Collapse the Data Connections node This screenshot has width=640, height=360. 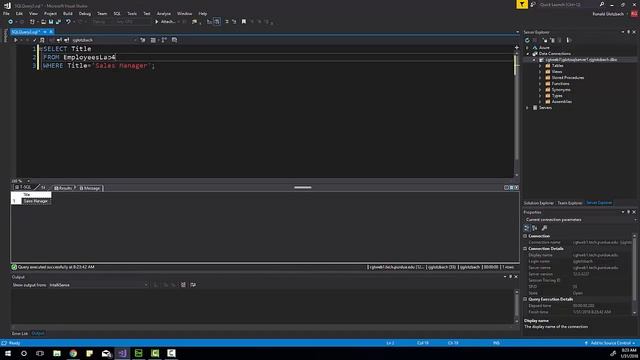tap(527, 54)
